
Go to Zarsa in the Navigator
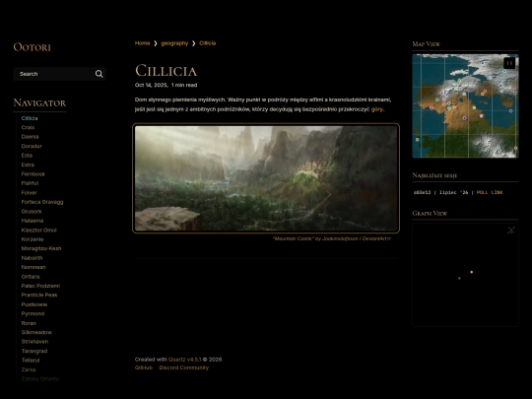point(29,369)
